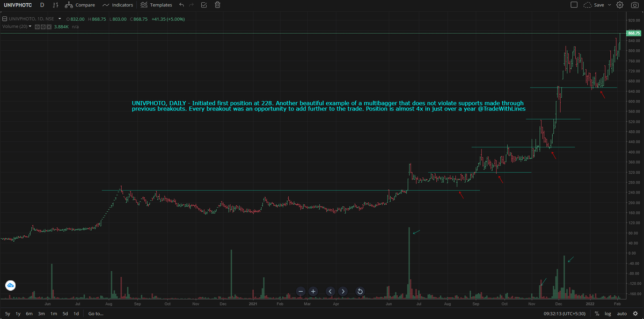
Task: Redo the last chart action
Action: click(191, 5)
